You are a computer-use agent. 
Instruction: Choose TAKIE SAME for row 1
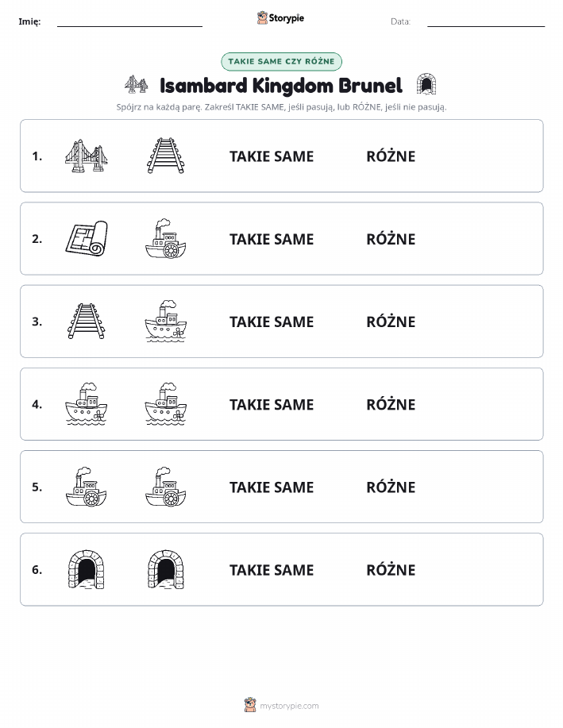272,156
